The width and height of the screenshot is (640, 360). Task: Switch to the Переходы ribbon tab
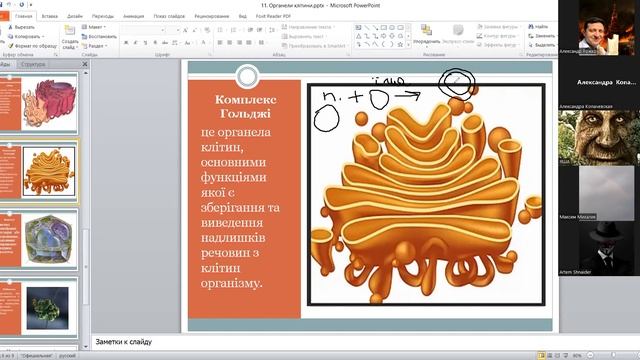click(x=102, y=16)
